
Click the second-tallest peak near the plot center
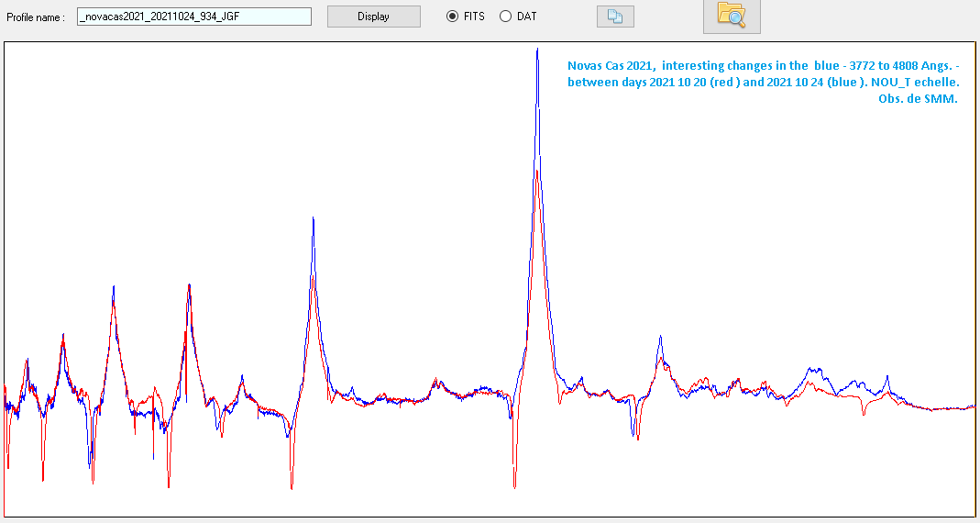pyautogui.click(x=314, y=220)
